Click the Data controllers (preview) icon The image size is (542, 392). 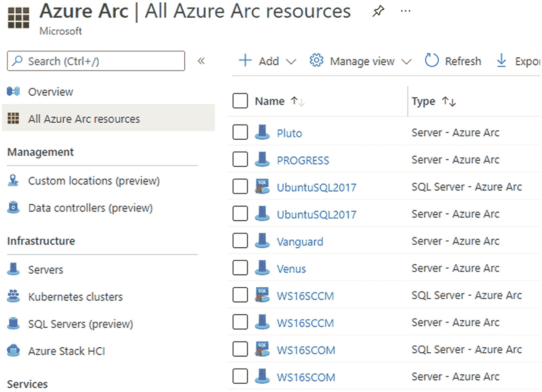14,208
